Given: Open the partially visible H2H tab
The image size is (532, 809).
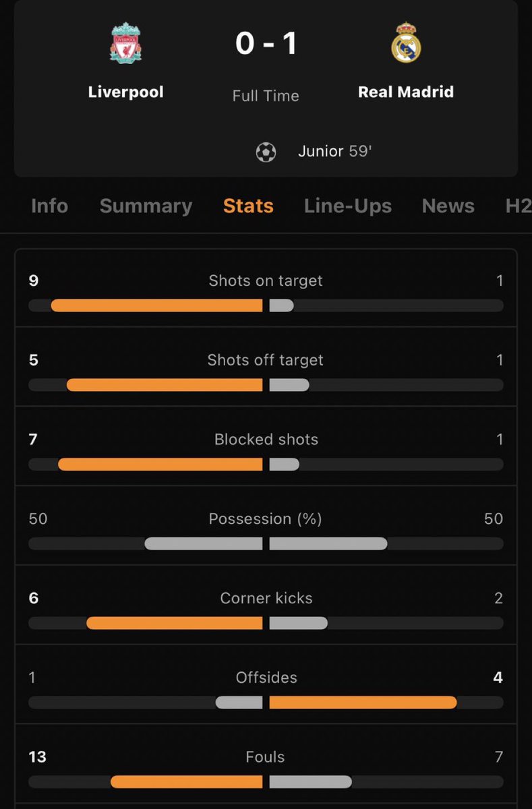Looking at the screenshot, I should tap(518, 206).
